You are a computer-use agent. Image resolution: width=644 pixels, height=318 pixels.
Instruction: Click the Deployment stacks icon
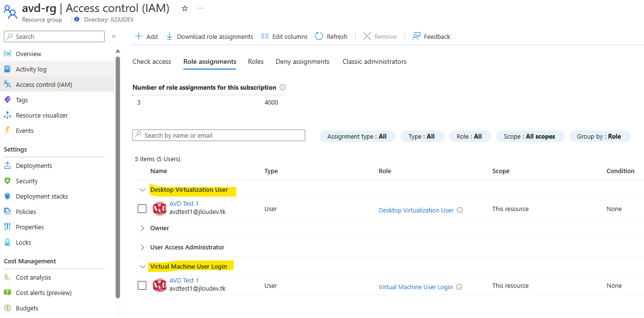(7, 196)
